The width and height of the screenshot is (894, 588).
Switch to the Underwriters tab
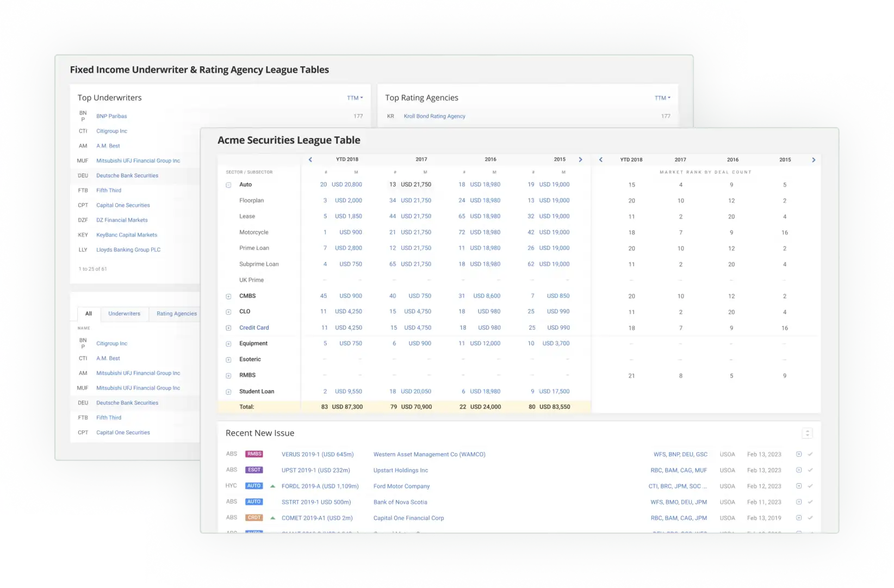pyautogui.click(x=124, y=314)
